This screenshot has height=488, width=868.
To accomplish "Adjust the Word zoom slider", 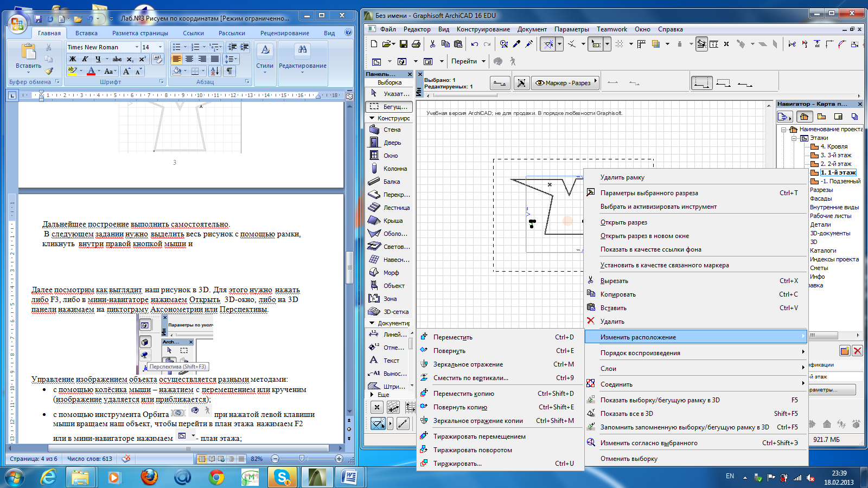I will [302, 459].
